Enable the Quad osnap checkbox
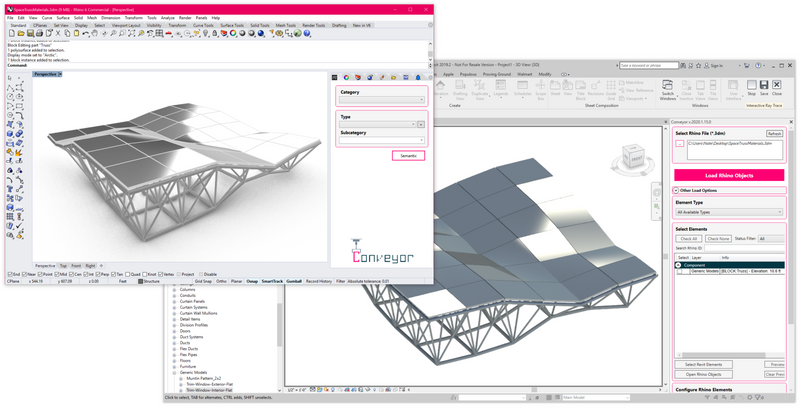The width and height of the screenshot is (800, 408). pyautogui.click(x=128, y=274)
